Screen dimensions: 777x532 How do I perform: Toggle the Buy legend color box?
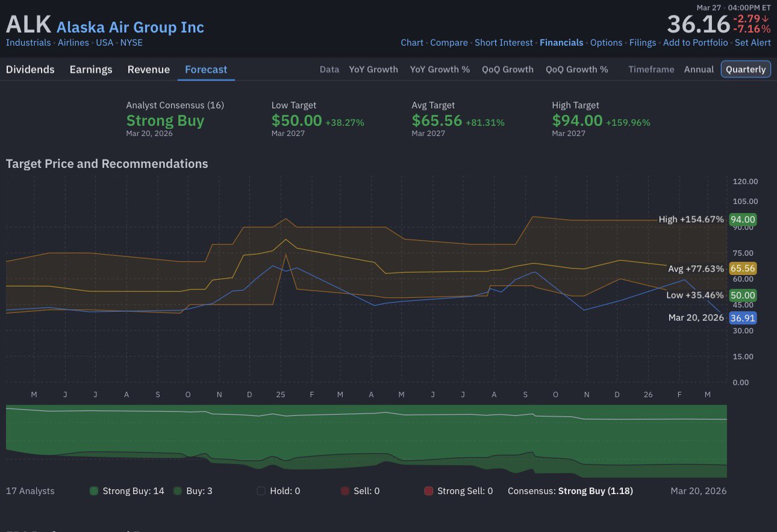tap(178, 491)
